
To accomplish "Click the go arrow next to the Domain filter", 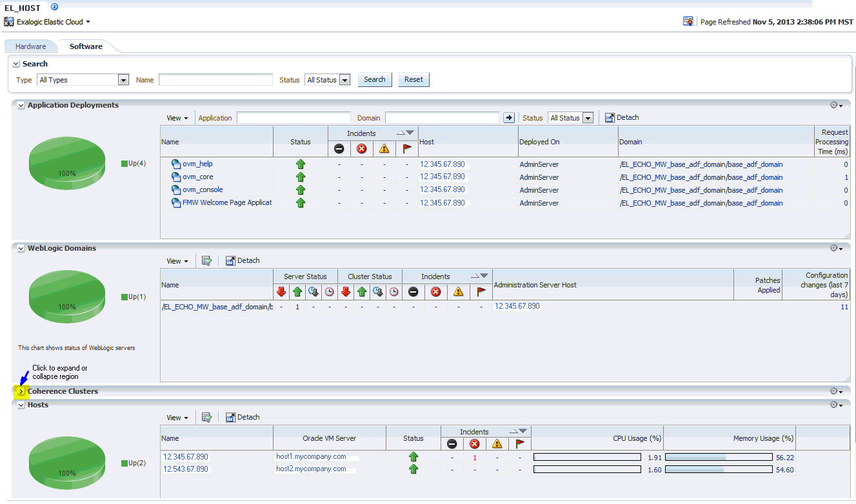I will click(509, 118).
